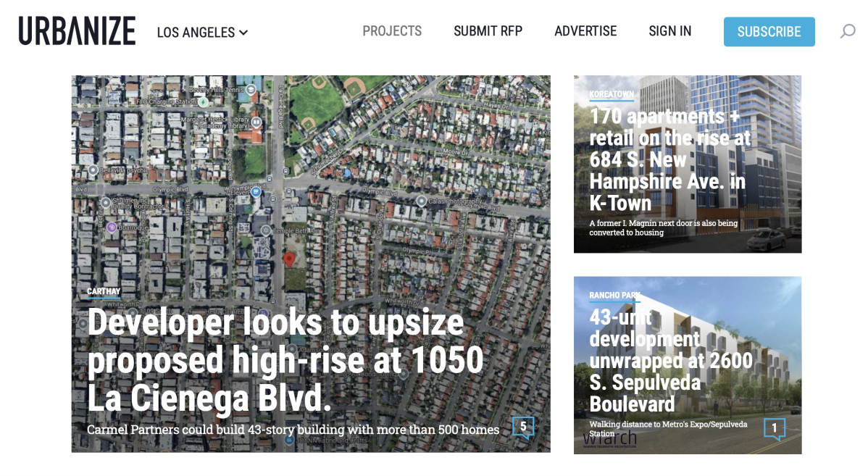
Task: Click the Beverly Hills Tennis map marker
Action: (251, 89)
